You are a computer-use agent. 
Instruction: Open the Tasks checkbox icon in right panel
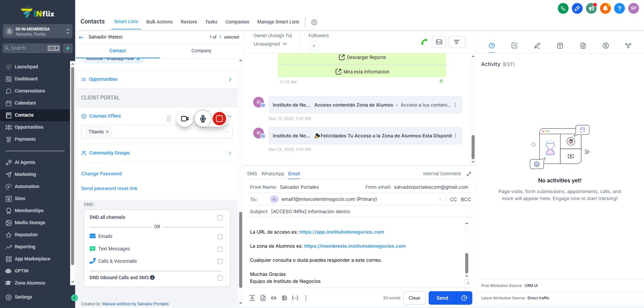click(514, 45)
